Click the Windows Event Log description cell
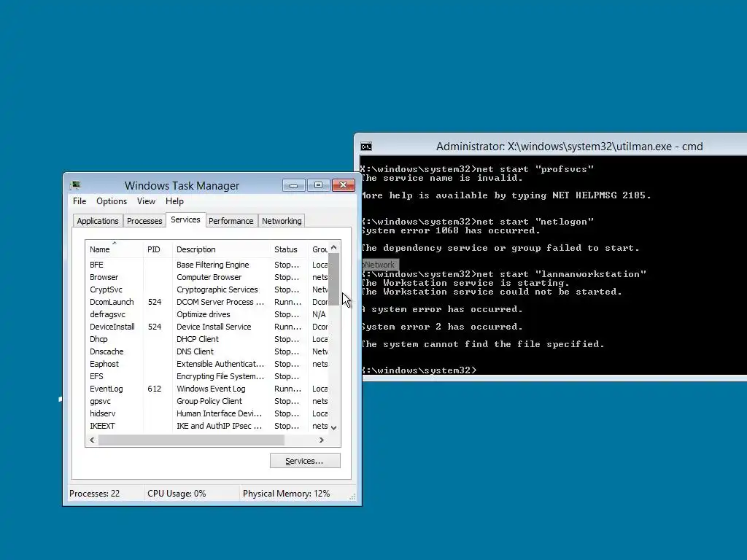This screenshot has width=747, height=560. pos(211,389)
